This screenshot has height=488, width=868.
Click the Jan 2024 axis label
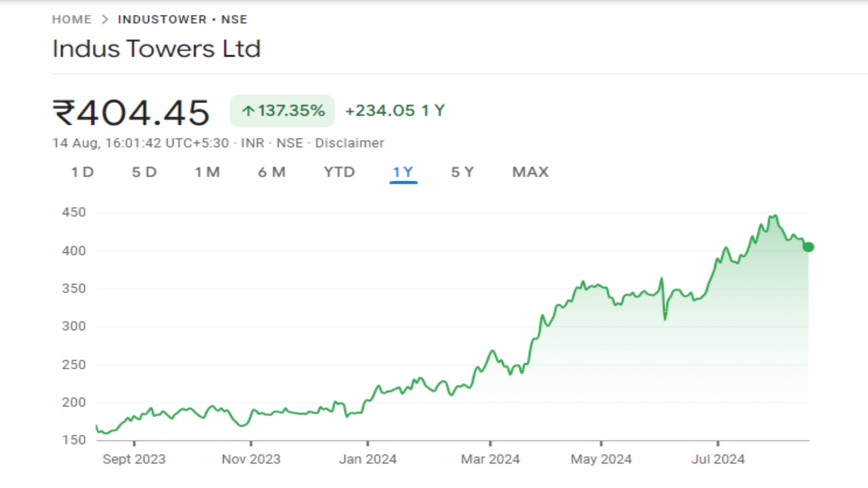(368, 460)
